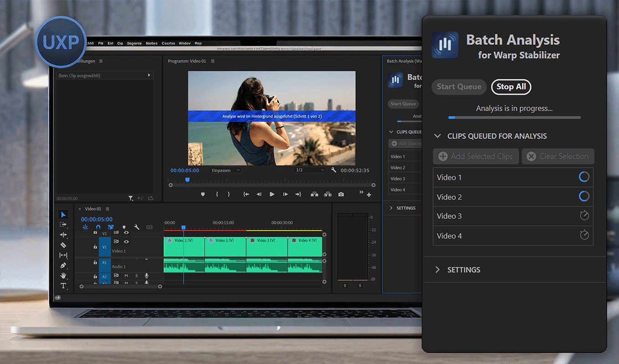Open the button editor plus icon
619x364 pixels.
pyautogui.click(x=369, y=195)
